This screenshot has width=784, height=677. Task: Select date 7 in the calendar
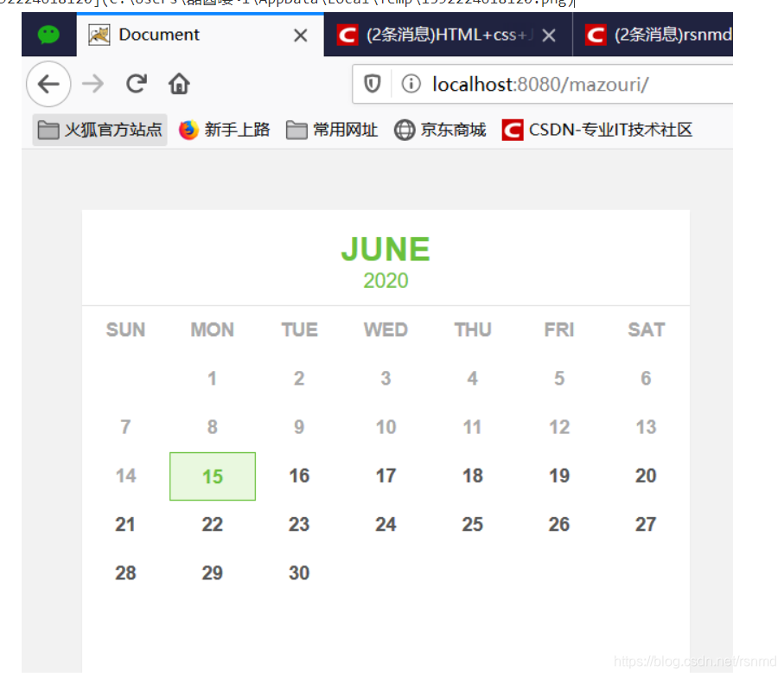[x=125, y=427]
